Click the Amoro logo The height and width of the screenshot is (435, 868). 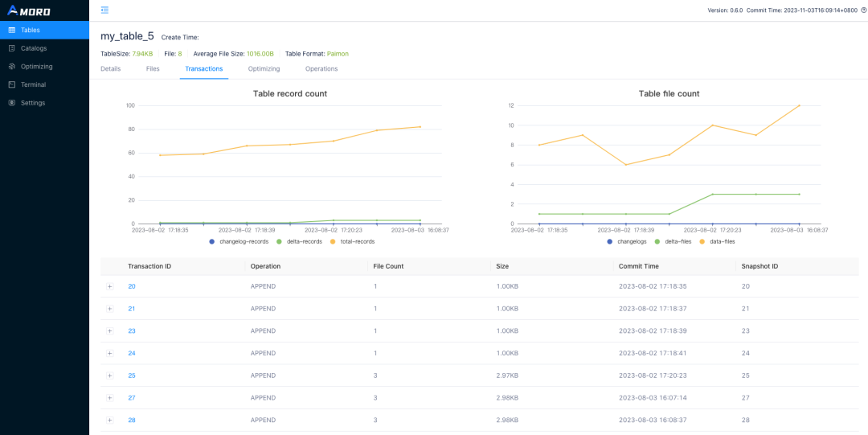tap(31, 10)
